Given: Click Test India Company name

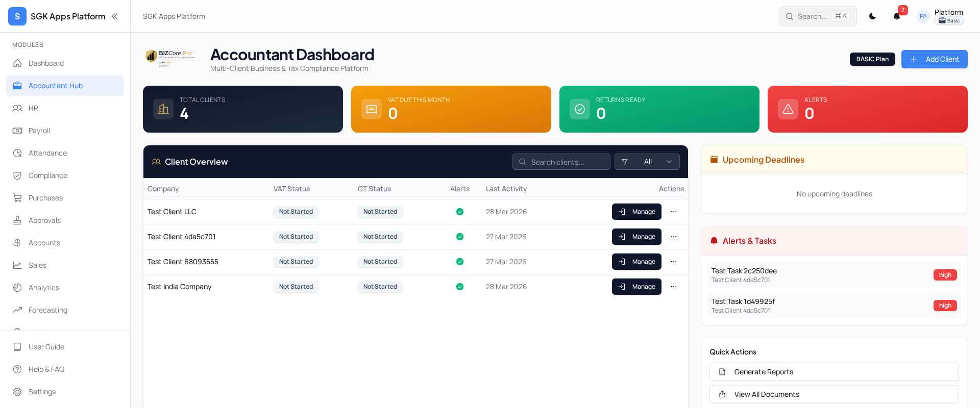Looking at the screenshot, I should 179,287.
